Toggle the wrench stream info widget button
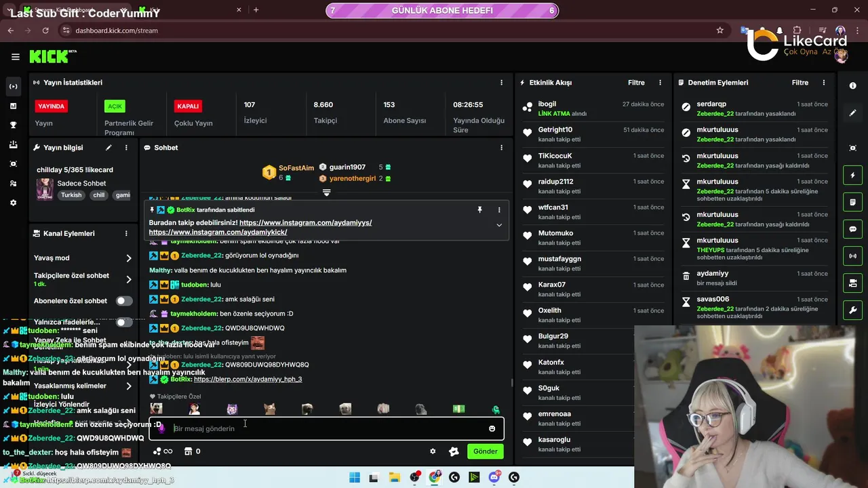 coord(853,310)
